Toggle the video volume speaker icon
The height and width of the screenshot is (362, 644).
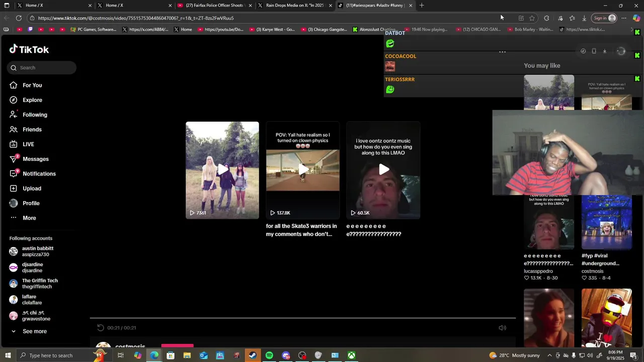point(502,328)
